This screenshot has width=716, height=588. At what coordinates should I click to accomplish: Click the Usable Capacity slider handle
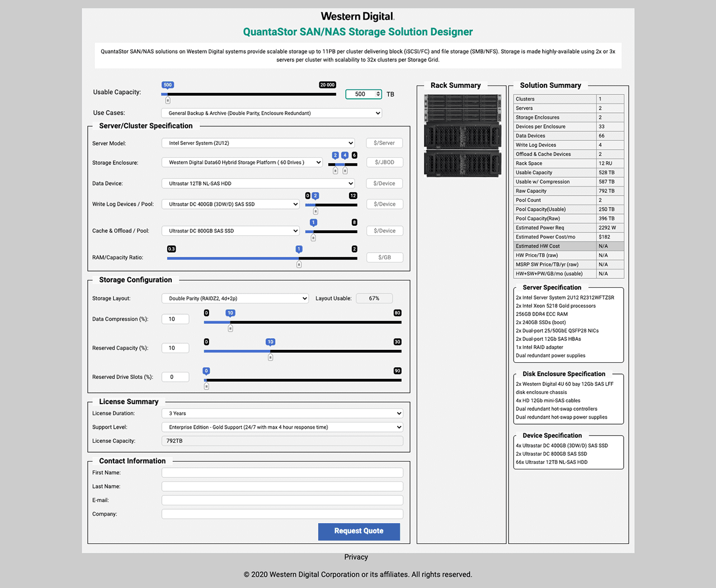point(168,100)
